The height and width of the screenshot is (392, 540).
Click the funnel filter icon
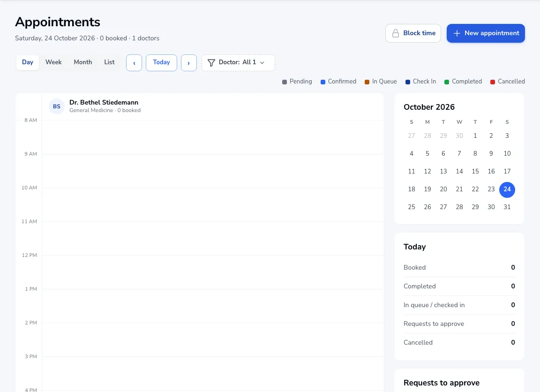[211, 63]
